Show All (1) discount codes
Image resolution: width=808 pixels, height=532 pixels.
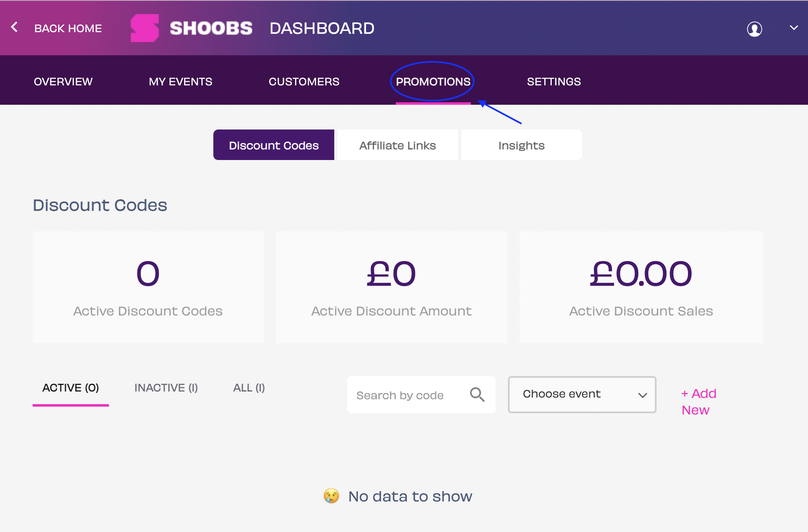[249, 388]
